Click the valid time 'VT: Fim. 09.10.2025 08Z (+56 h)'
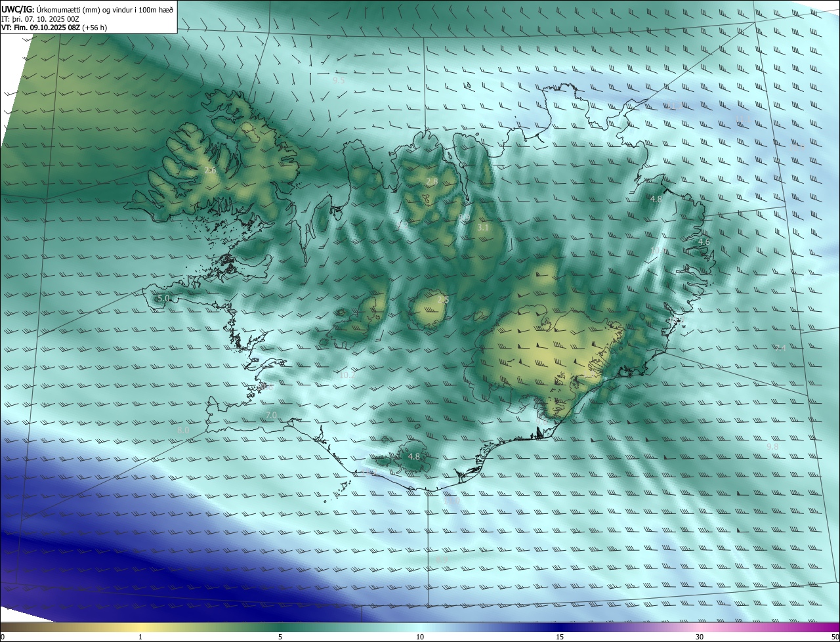The height and width of the screenshot is (642, 840). 54,28
